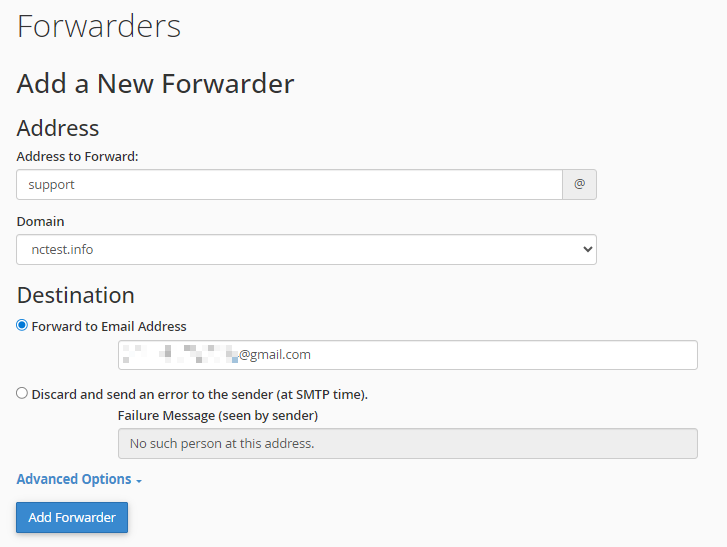The height and width of the screenshot is (547, 727).
Task: Open the Domain dropdown showing nctest.info
Action: [x=306, y=250]
